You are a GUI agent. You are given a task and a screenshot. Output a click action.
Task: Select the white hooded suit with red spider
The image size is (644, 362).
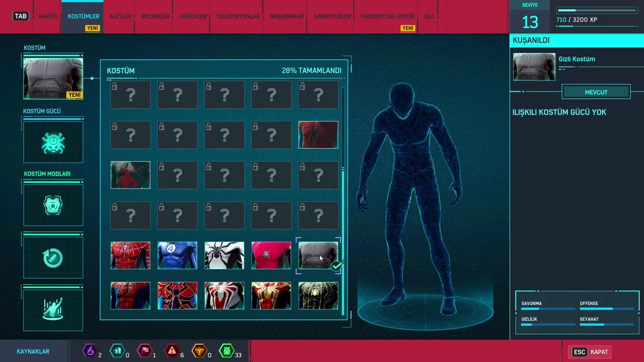[x=130, y=175]
